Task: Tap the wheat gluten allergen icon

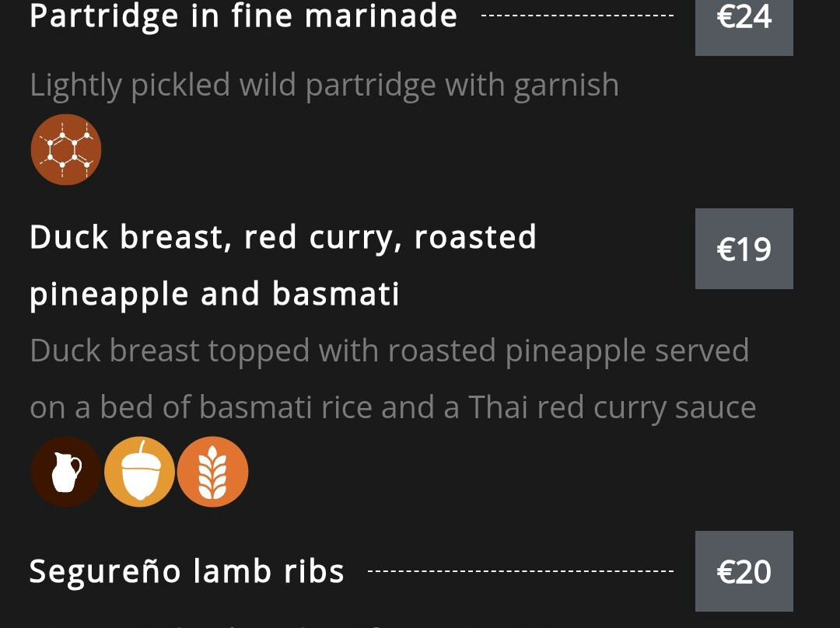Action: tap(213, 473)
